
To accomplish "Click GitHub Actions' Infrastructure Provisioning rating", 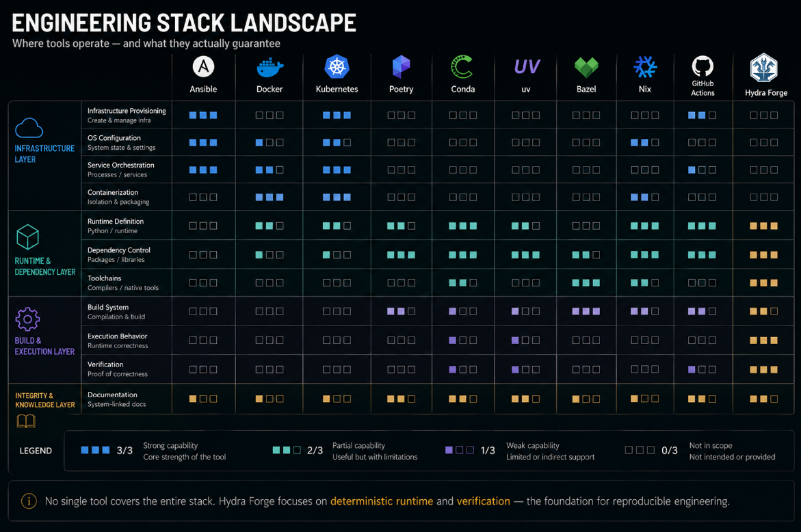I will click(x=702, y=116).
